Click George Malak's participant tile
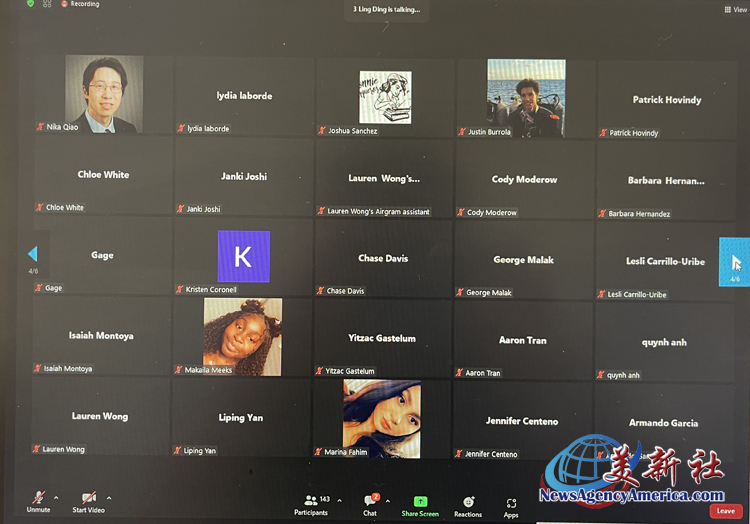 524,260
